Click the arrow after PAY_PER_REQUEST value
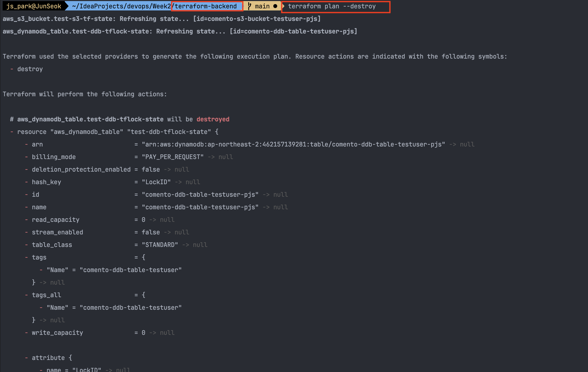The image size is (588, 372). 211,157
